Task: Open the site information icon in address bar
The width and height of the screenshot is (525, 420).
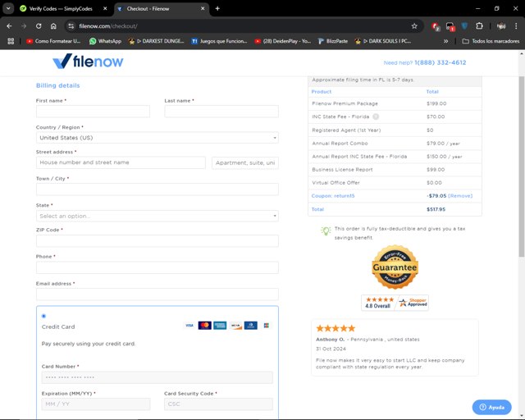Action: click(71, 26)
